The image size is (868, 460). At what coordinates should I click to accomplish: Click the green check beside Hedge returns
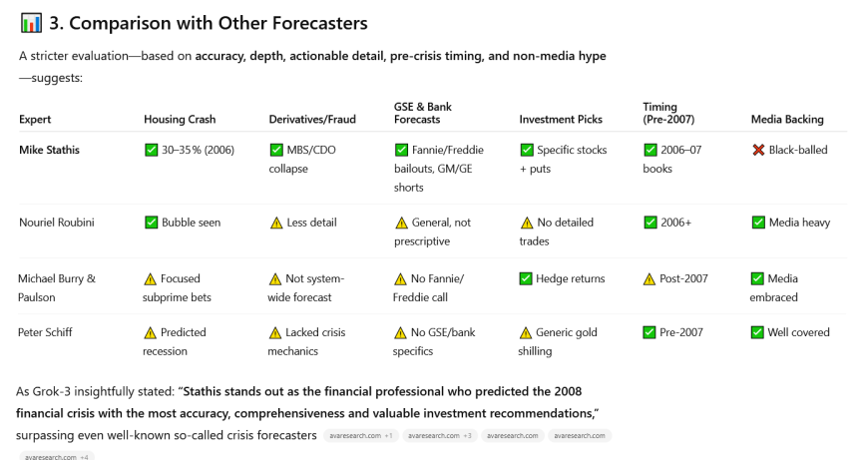[527, 278]
